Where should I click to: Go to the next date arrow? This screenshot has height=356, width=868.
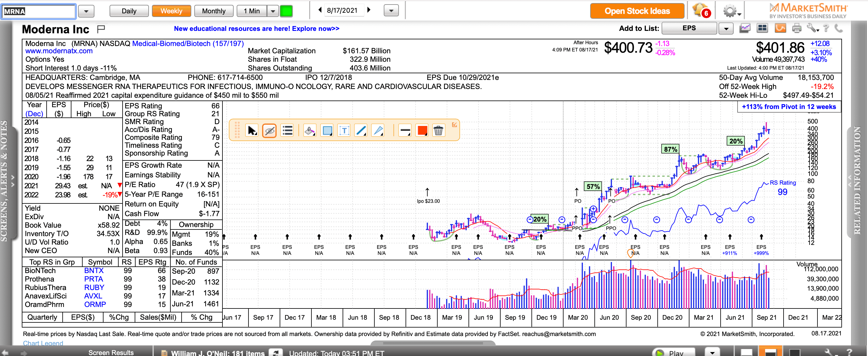click(x=369, y=10)
